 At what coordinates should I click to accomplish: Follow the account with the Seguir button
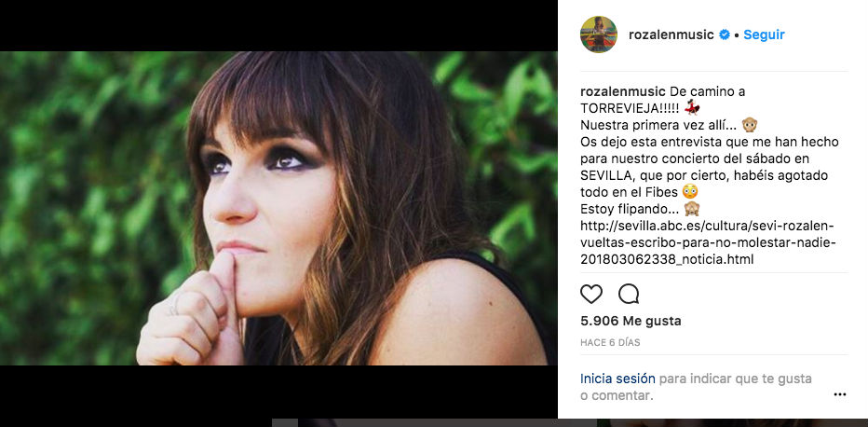(764, 34)
